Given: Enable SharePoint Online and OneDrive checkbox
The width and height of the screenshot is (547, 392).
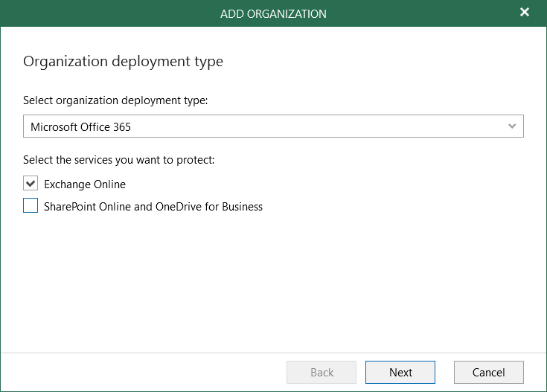Looking at the screenshot, I should tap(31, 206).
